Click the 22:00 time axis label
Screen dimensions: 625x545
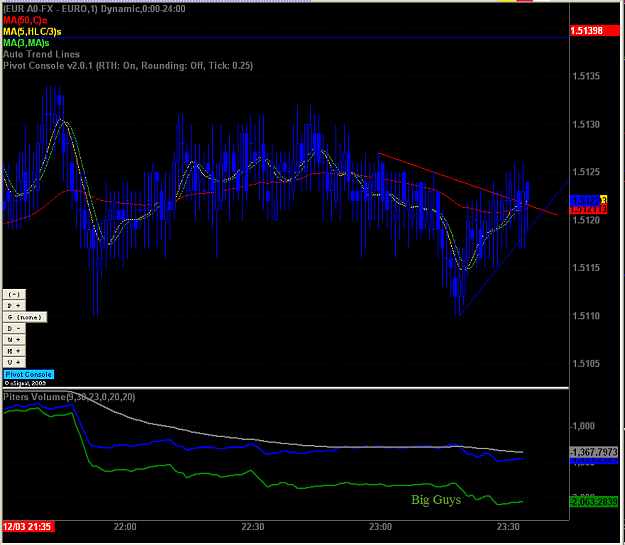tap(125, 527)
